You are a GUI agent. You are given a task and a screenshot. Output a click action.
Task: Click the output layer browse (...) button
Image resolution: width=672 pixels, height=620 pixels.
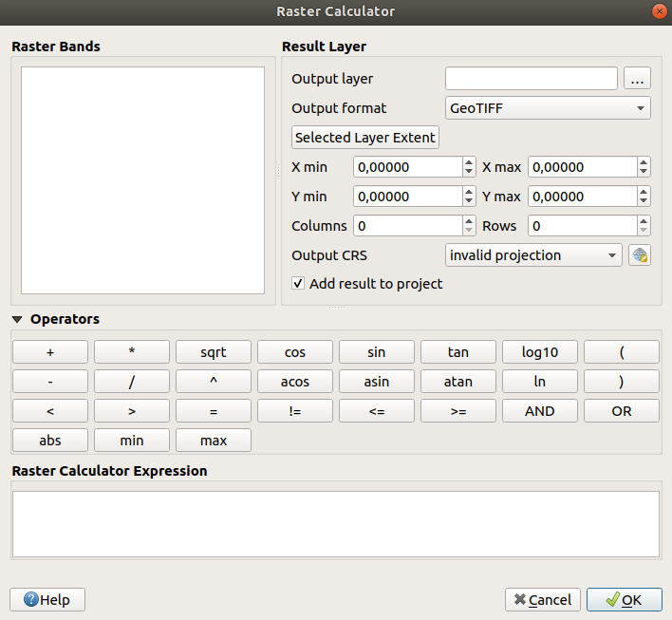[x=637, y=79]
